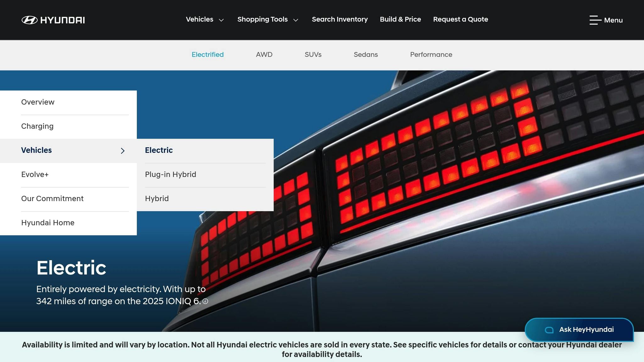
Task: Click the chevron arrow beside sidebar Vehicles
Action: 123,151
